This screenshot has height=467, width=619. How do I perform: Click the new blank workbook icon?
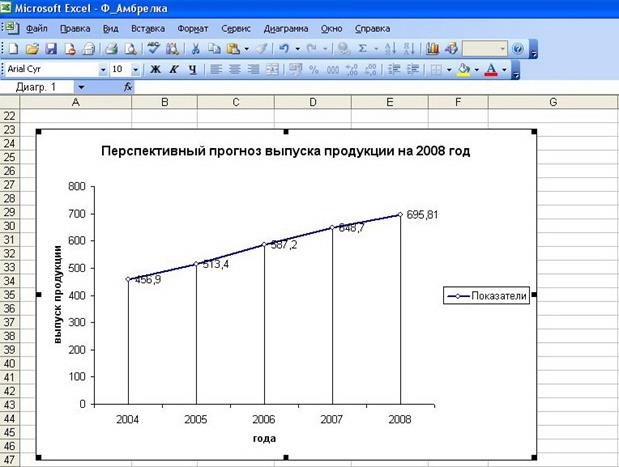point(13,48)
